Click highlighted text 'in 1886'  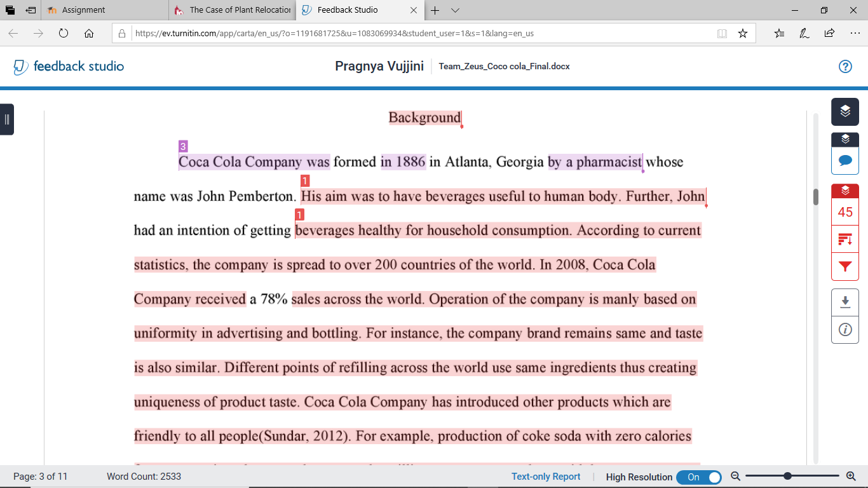point(403,162)
